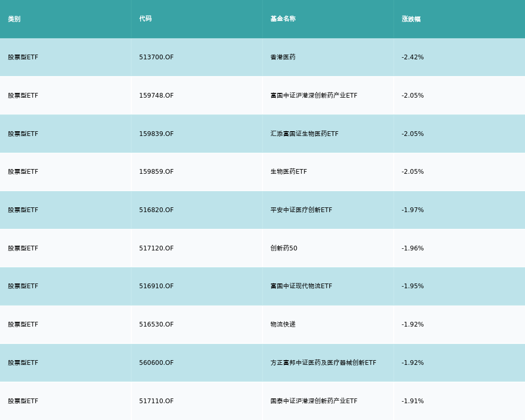This screenshot has width=525, height=420.
Task: Select the 香港医药 fund name
Action: [x=283, y=57]
